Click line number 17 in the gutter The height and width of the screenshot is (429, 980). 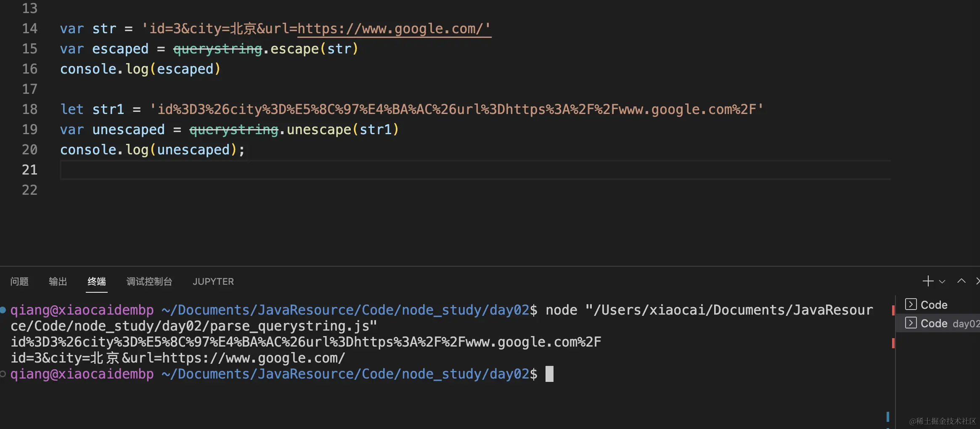click(x=29, y=89)
